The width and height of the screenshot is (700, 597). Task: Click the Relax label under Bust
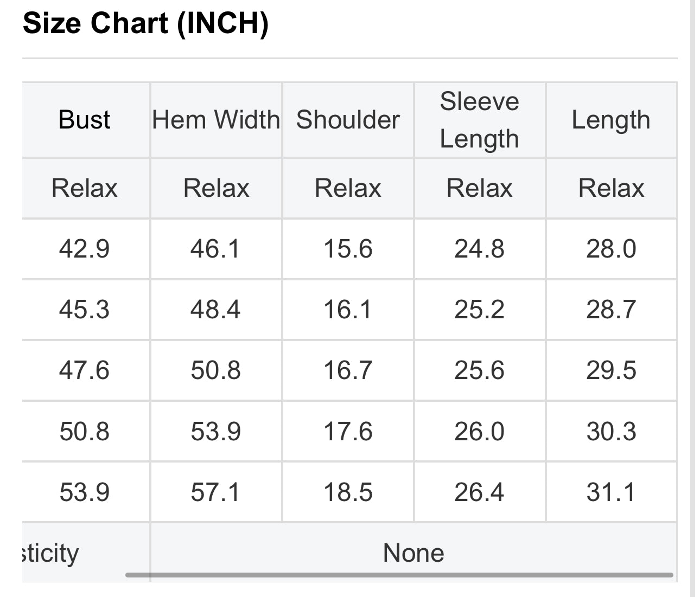[84, 189]
